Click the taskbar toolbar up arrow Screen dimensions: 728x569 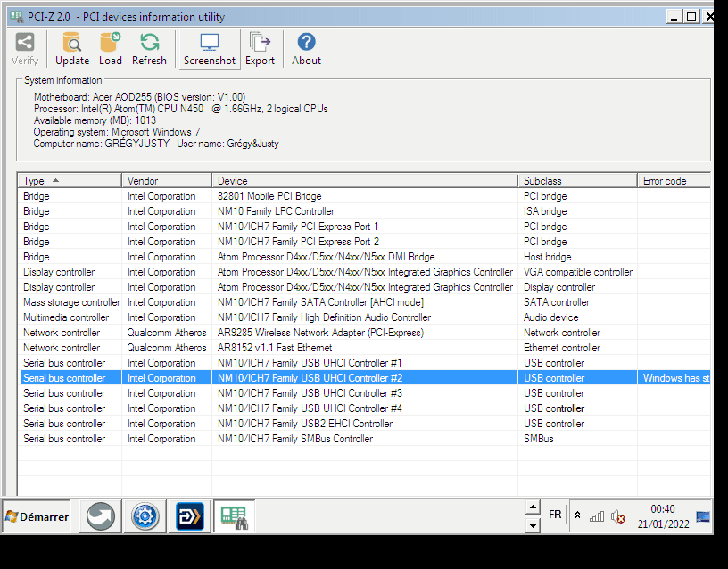(533, 507)
